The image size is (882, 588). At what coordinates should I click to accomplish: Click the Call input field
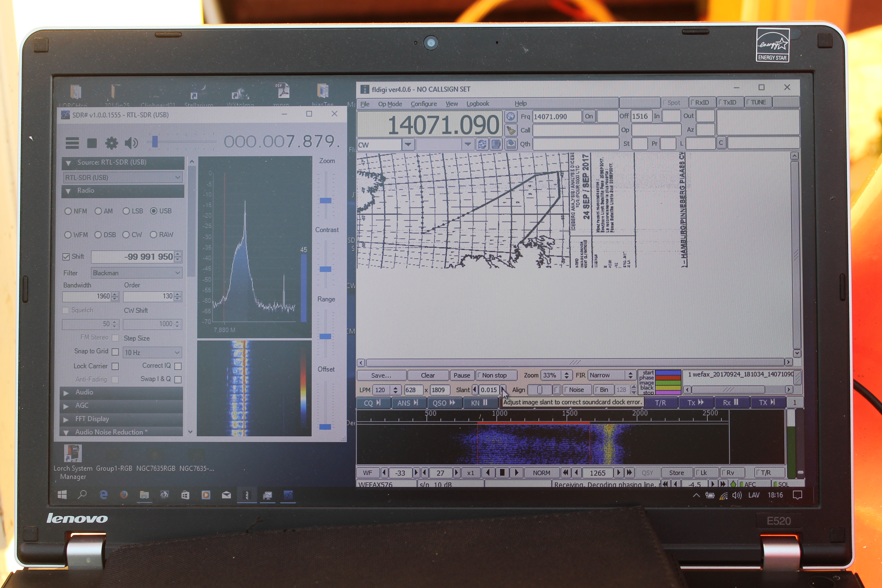pos(576,130)
